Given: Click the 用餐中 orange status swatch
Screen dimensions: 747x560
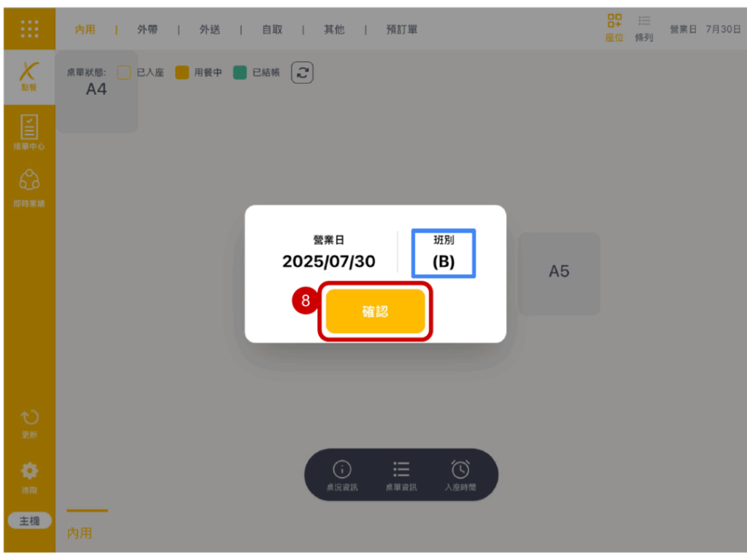Looking at the screenshot, I should pyautogui.click(x=182, y=73).
